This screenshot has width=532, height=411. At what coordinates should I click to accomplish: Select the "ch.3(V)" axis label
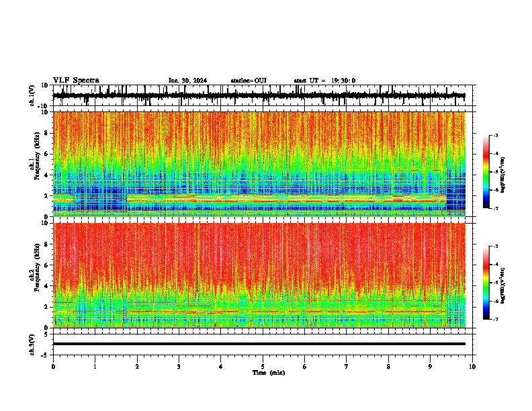[x=32, y=345]
